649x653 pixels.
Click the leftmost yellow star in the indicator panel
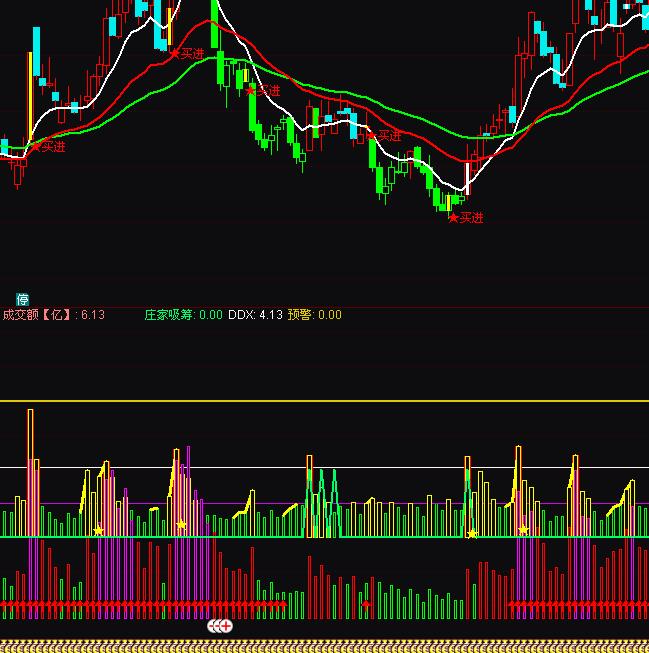pyautogui.click(x=98, y=530)
